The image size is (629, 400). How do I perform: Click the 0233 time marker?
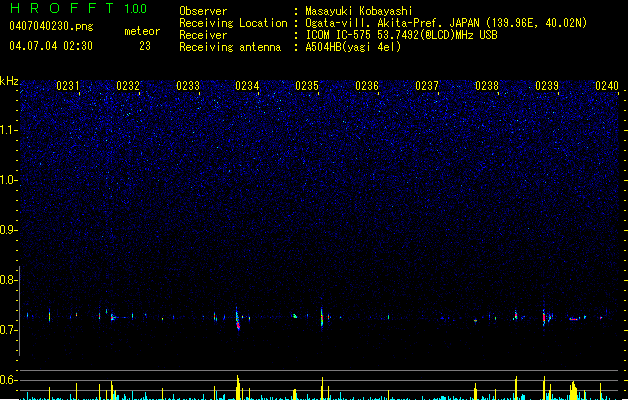pyautogui.click(x=188, y=86)
